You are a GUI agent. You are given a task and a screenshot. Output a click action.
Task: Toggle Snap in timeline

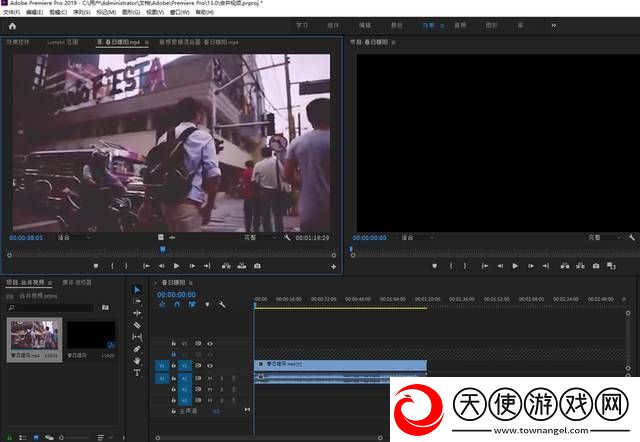coord(177,304)
